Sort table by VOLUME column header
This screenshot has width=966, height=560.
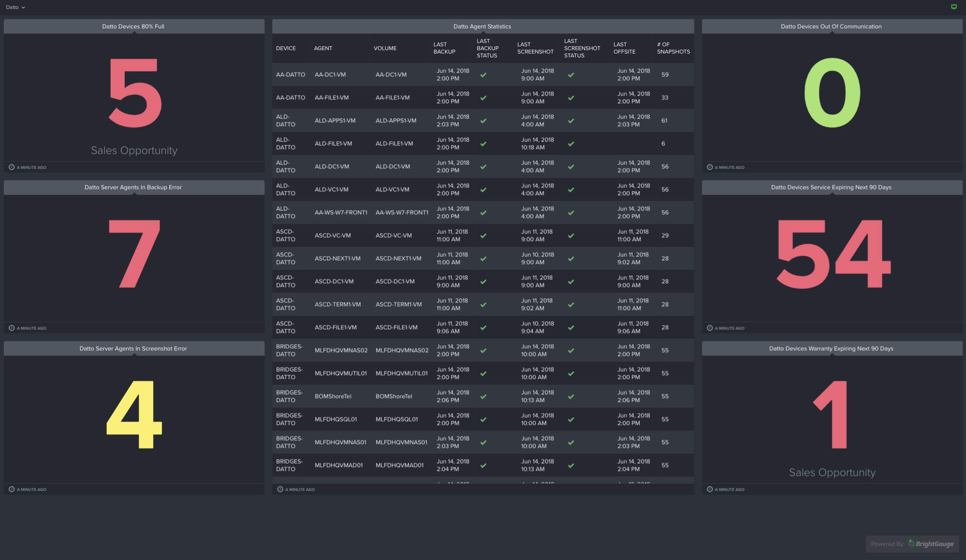pyautogui.click(x=385, y=48)
